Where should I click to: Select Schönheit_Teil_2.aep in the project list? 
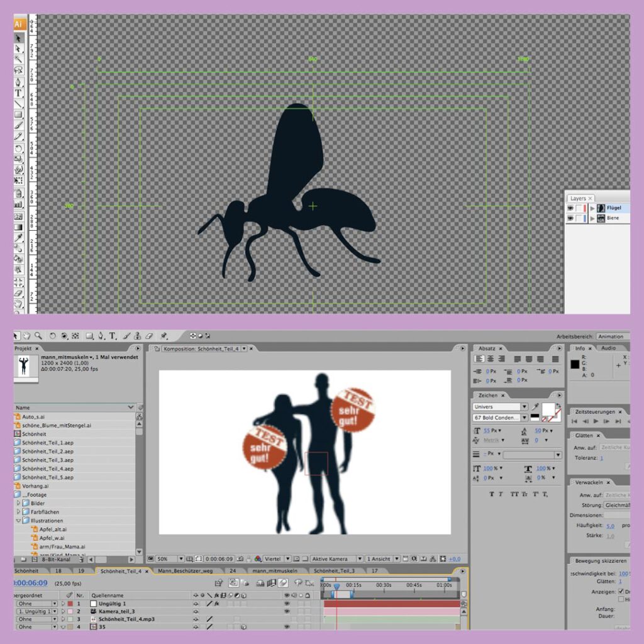(x=47, y=451)
